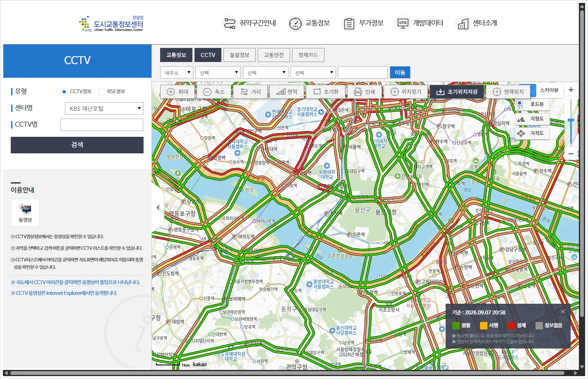The image size is (588, 379).
Task: Open the 위치찾기 location finder
Action: [406, 92]
